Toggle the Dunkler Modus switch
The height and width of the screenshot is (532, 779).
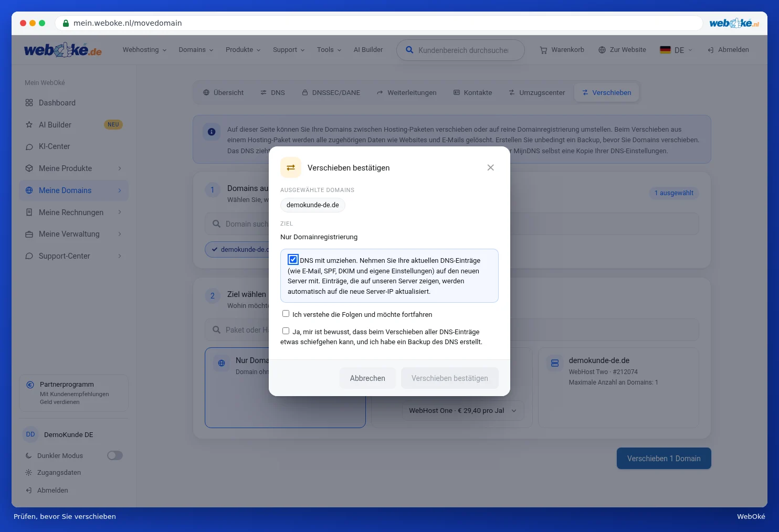[115, 455]
